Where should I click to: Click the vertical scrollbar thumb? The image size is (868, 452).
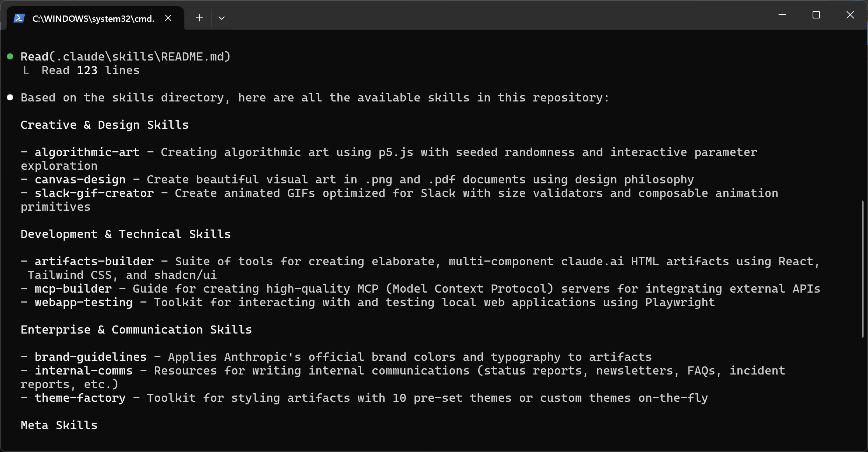(x=863, y=269)
